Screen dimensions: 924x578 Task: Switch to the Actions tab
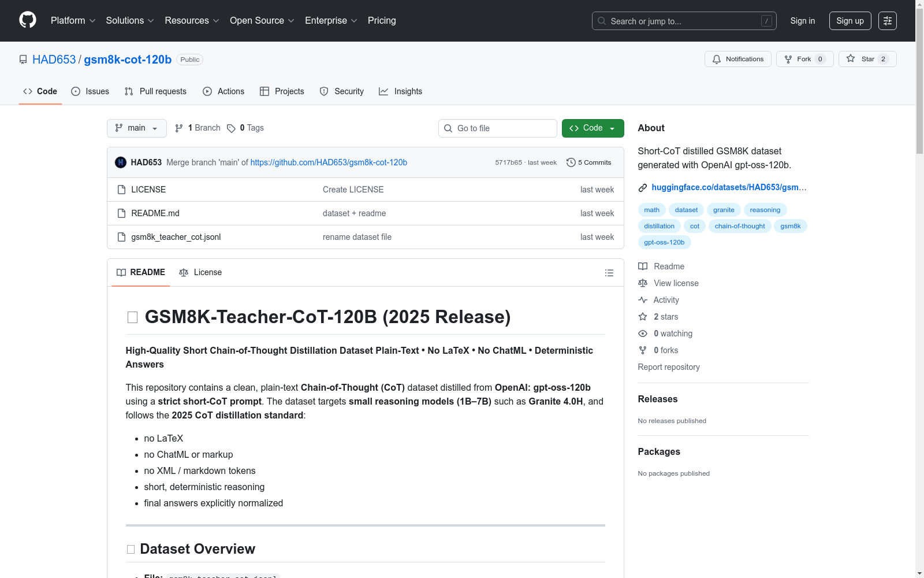[223, 91]
